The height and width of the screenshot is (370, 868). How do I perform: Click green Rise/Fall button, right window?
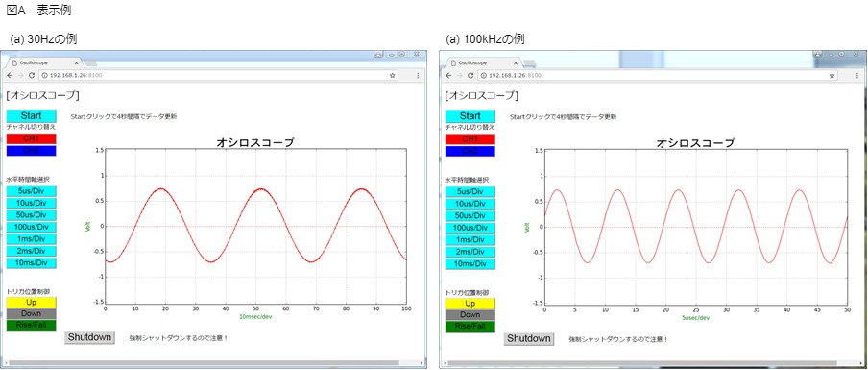(x=470, y=326)
